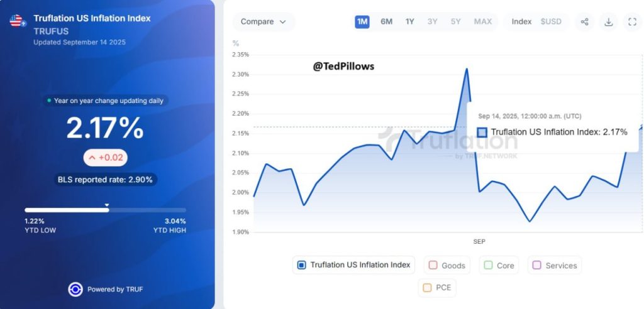644x309 pixels.
Task: Toggle the Goods series checkbox
Action: tap(433, 265)
